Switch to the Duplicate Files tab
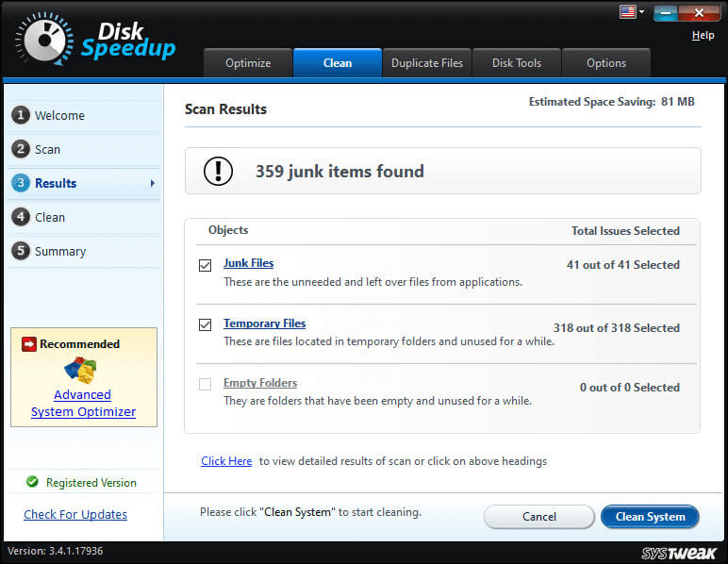 (x=427, y=63)
